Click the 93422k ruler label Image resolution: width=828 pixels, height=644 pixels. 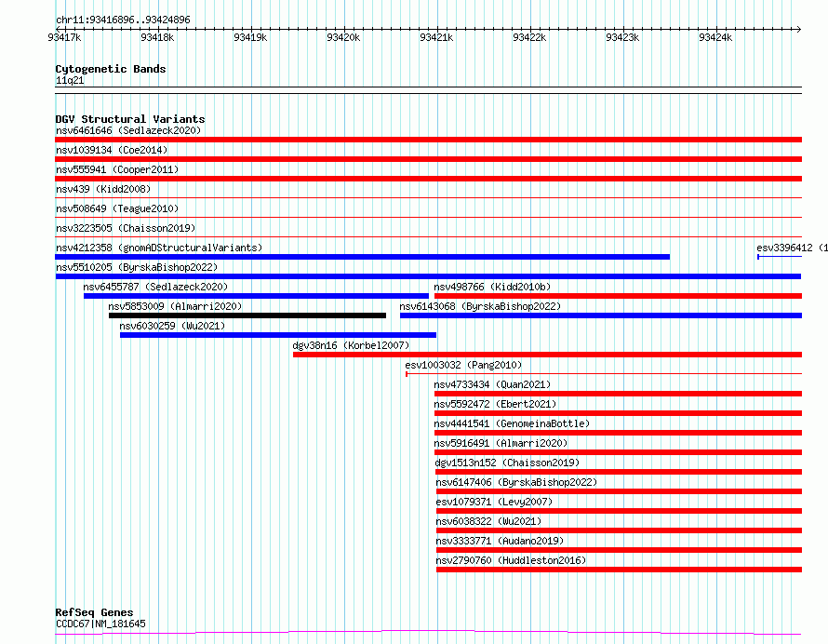529,37
